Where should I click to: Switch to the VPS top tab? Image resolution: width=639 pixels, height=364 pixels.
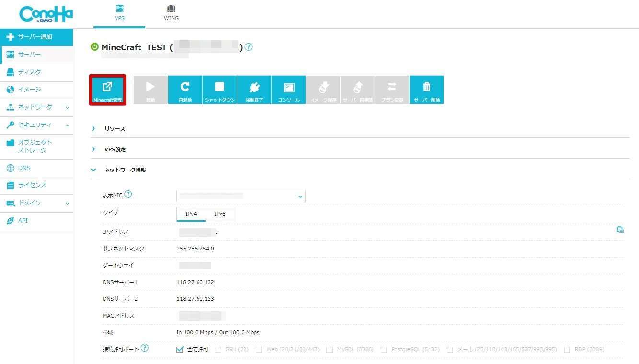pos(119,13)
